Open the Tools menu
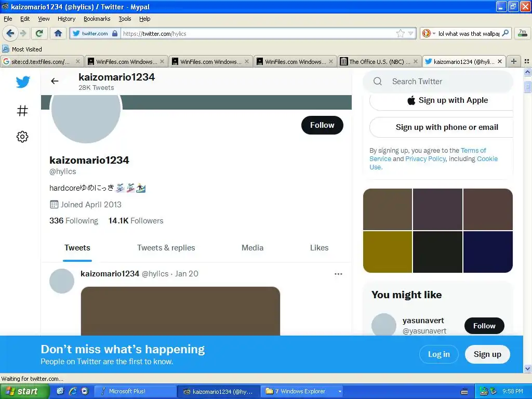This screenshot has width=532, height=399. (x=125, y=19)
